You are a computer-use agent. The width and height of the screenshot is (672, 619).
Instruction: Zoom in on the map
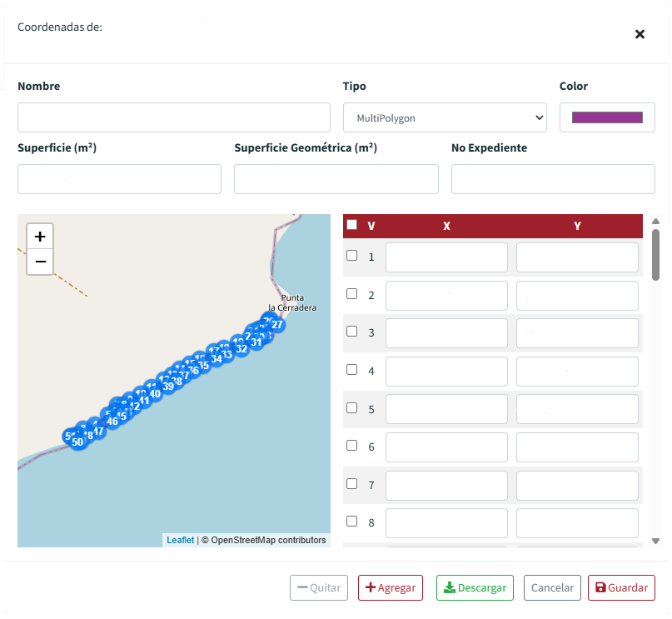click(x=40, y=237)
